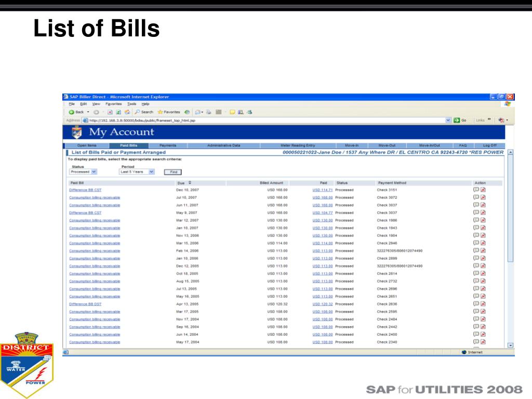
Task: Open the PDF converter toolbar dropdown
Action: 507,120
